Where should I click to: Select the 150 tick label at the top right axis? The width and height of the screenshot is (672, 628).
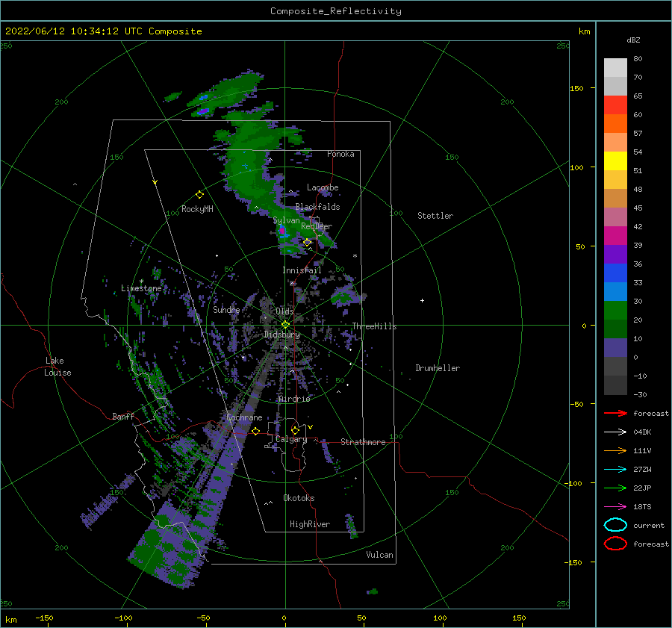(576, 88)
